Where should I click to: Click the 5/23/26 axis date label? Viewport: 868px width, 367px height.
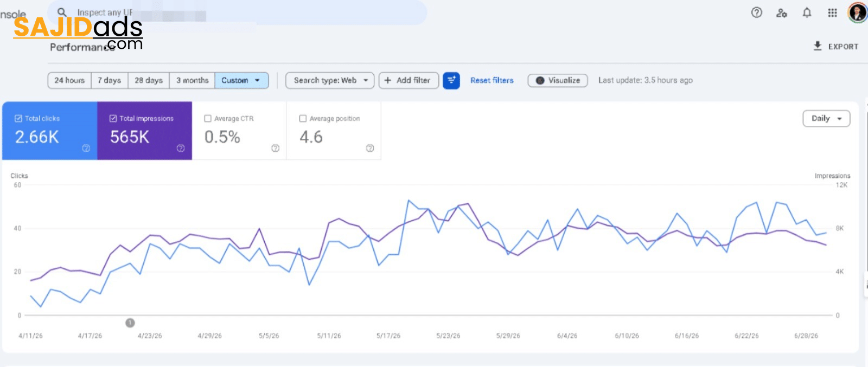448,336
